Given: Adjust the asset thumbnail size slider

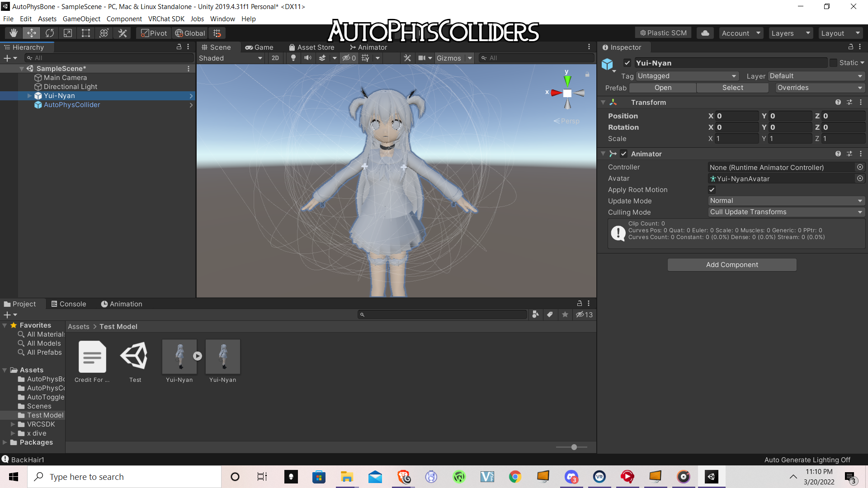Looking at the screenshot, I should [x=574, y=447].
